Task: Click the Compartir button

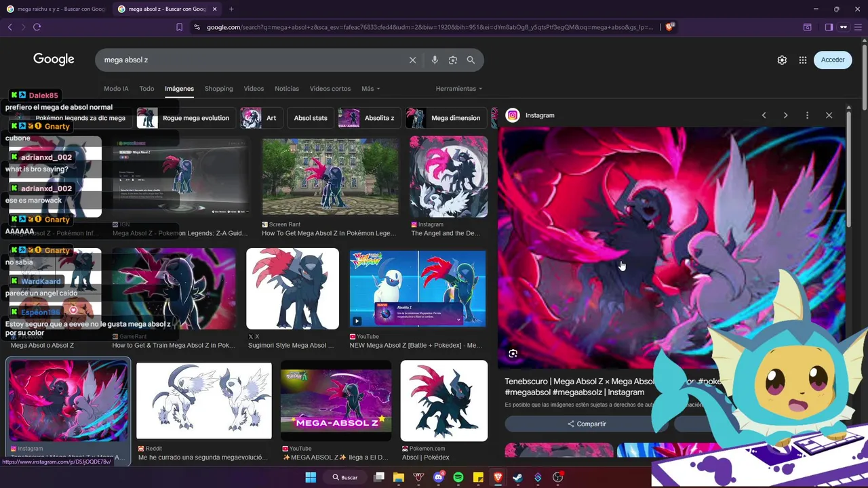Action: 587,424
